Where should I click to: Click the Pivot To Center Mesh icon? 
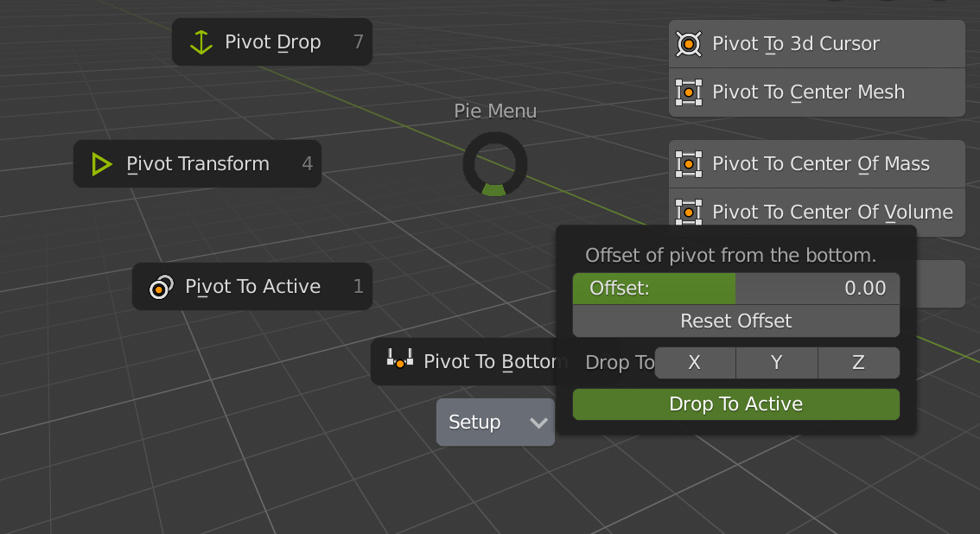tap(689, 92)
